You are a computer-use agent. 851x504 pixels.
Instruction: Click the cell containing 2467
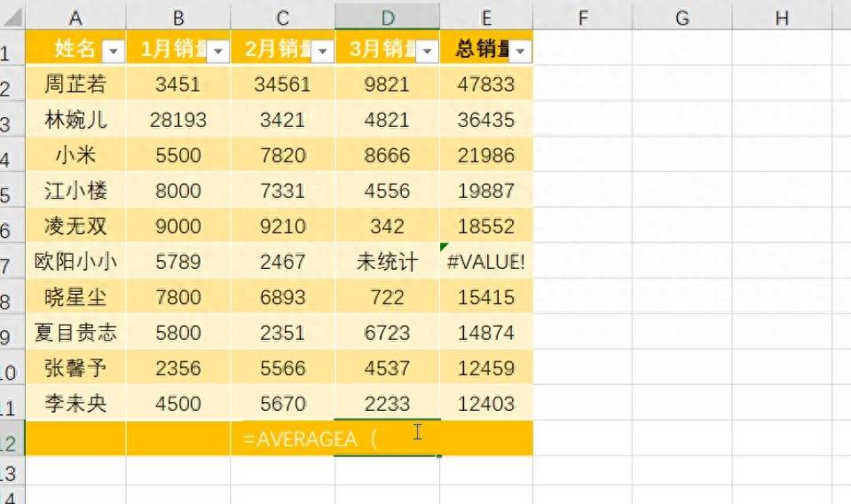(x=283, y=262)
